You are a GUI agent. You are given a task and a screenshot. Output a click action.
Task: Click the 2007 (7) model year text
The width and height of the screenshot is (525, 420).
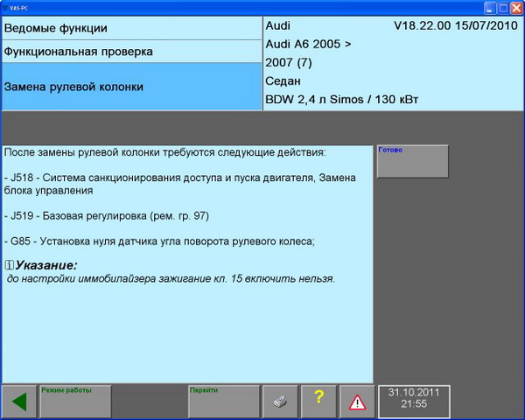click(x=289, y=63)
